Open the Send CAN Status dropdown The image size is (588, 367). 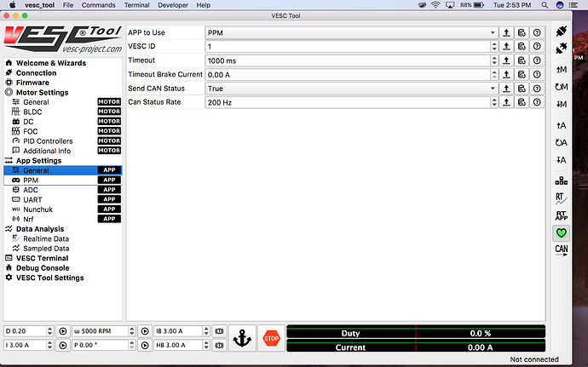point(349,88)
